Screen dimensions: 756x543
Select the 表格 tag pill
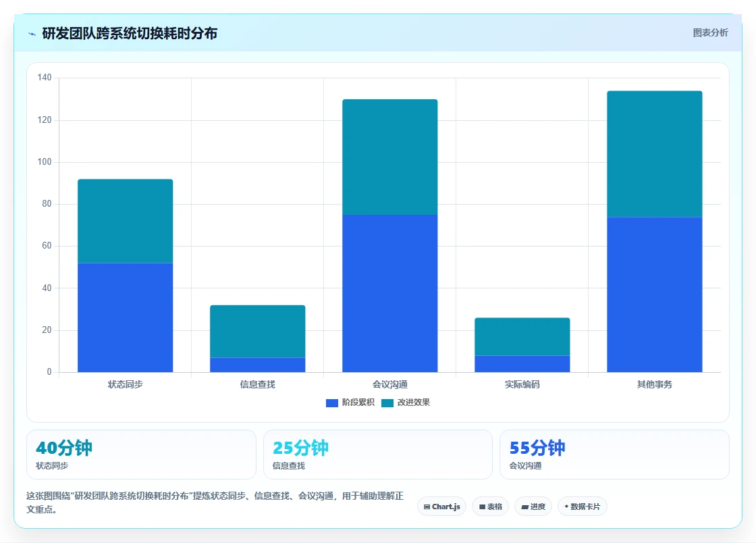(490, 507)
